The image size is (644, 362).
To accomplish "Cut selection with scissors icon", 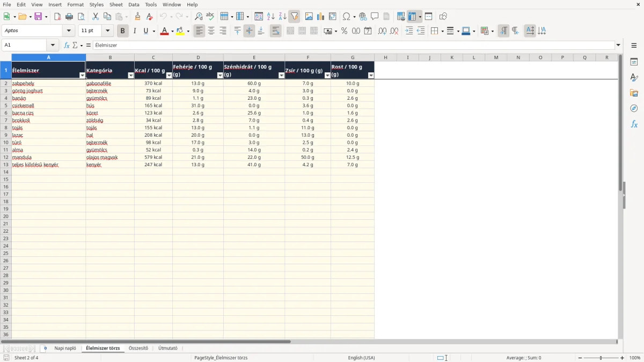I will coord(96,17).
